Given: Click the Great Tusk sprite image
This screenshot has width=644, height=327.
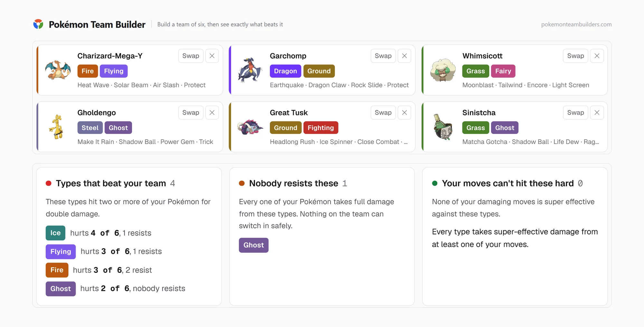Looking at the screenshot, I should click(x=250, y=127).
